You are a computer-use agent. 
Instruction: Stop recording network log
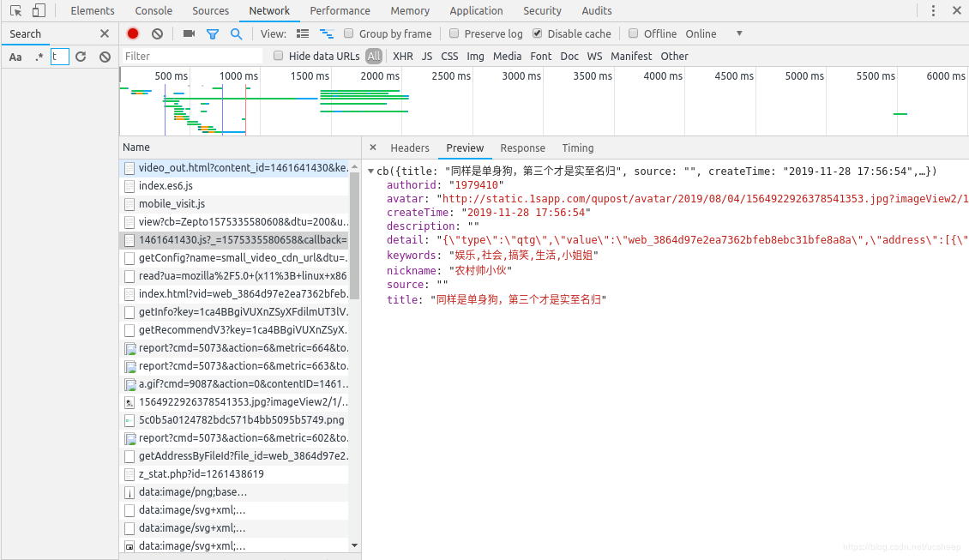[x=133, y=34]
